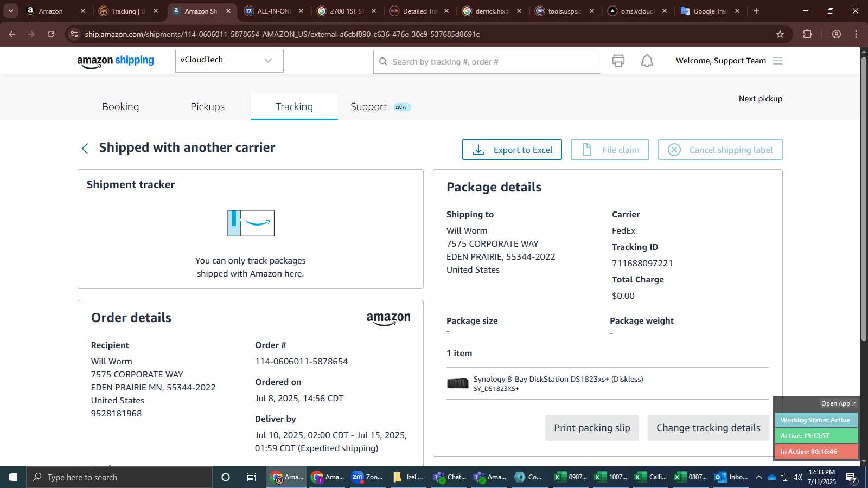Click the Synology DiskStation product thumbnail
The image size is (868, 488).
457,383
